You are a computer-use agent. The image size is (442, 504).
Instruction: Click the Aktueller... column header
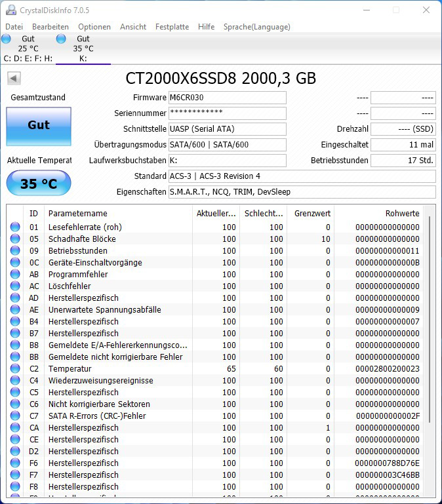(216, 214)
